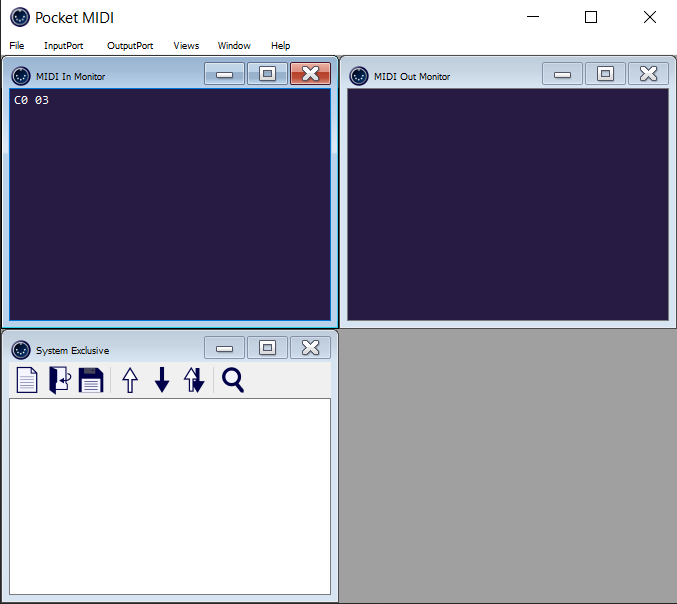Open the InputPort menu

pyautogui.click(x=64, y=46)
